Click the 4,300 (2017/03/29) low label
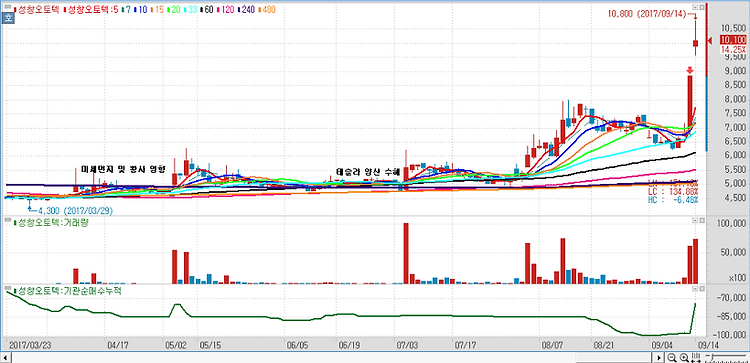The image size is (750, 363). (76, 210)
